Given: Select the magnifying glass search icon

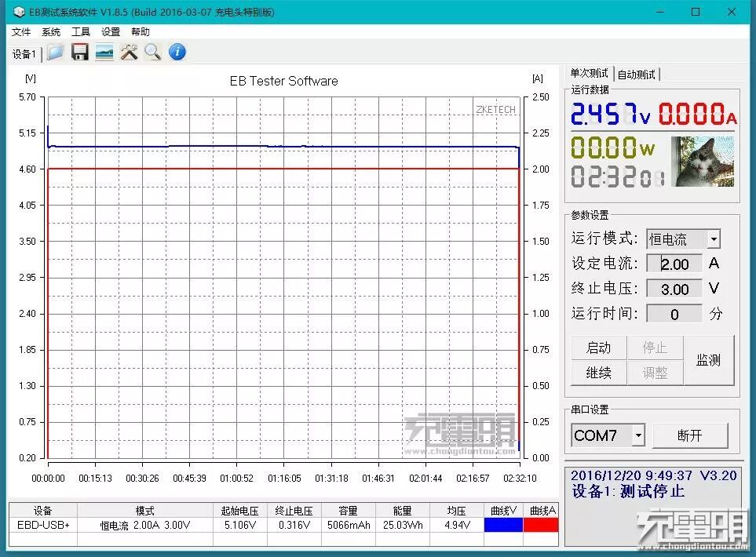Looking at the screenshot, I should pyautogui.click(x=153, y=52).
